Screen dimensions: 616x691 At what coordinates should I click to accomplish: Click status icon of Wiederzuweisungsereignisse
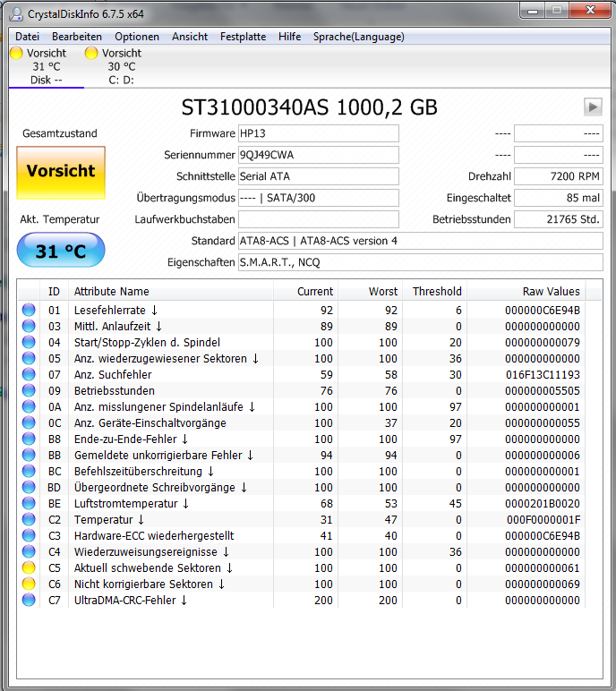point(29,551)
